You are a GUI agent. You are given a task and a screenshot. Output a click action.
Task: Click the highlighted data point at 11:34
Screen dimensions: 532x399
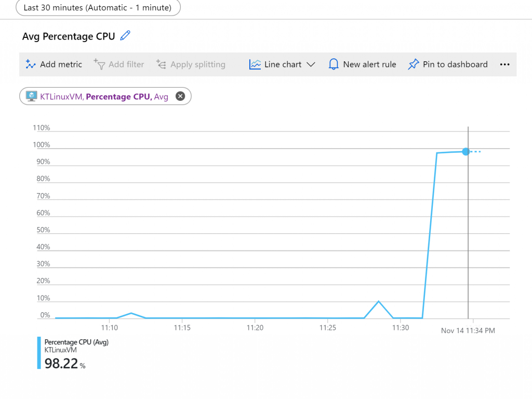466,152
